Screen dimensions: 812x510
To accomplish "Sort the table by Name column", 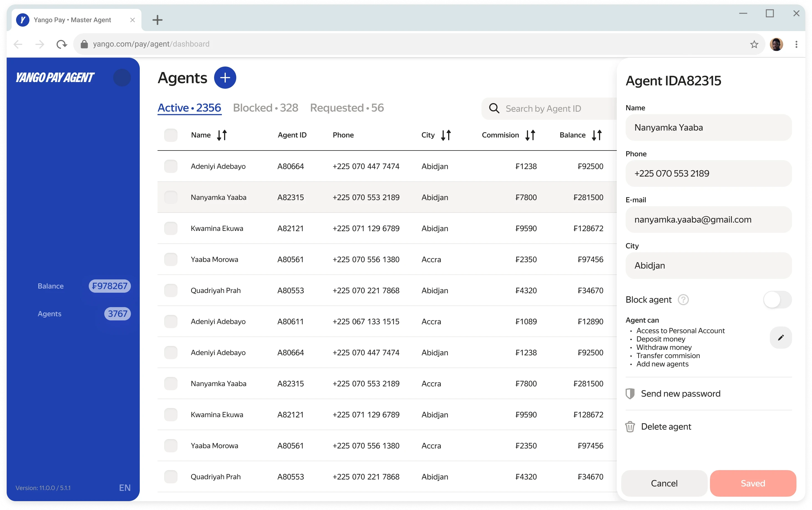I will 222,135.
